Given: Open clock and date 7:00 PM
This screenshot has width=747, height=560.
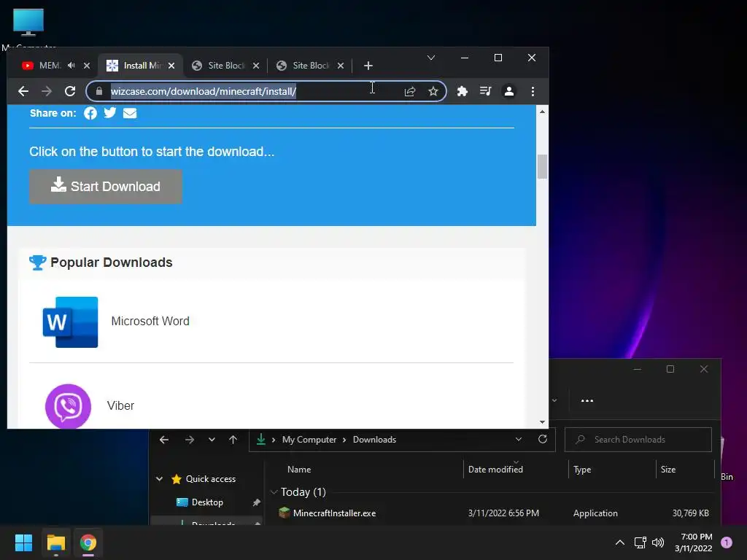Looking at the screenshot, I should (694, 542).
